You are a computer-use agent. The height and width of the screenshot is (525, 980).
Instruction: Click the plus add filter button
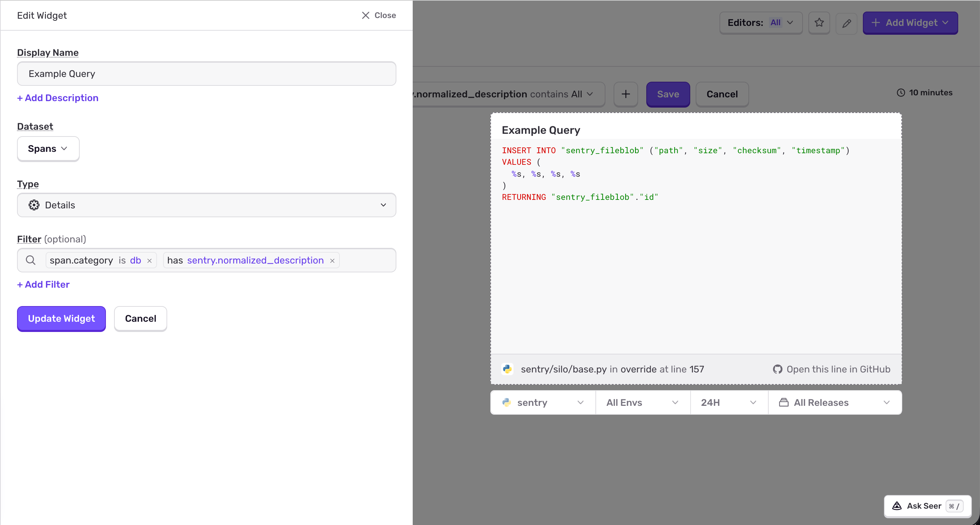click(x=626, y=94)
